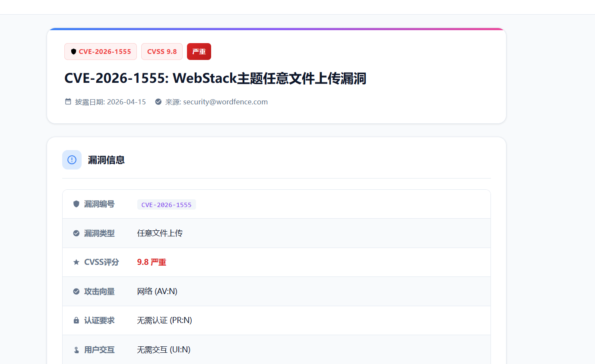This screenshot has width=595, height=364.
Task: Click the check icon next to 攻击向量
Action: click(76, 292)
